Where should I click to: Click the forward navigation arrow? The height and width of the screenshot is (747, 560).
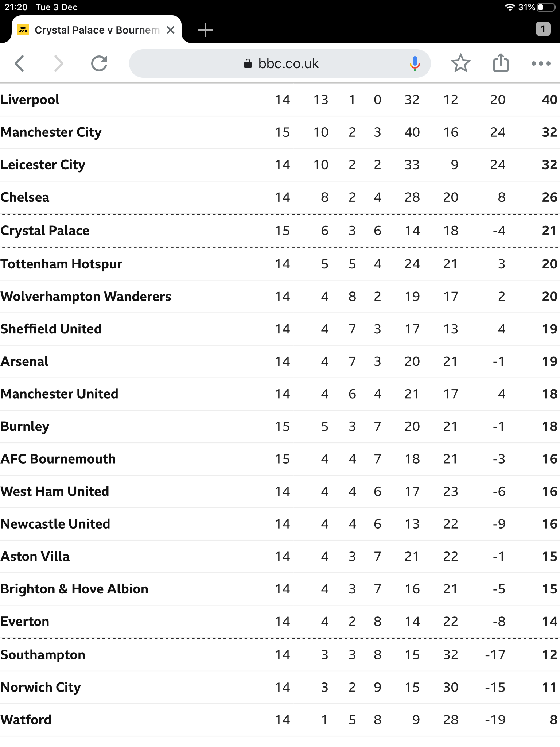(x=58, y=63)
